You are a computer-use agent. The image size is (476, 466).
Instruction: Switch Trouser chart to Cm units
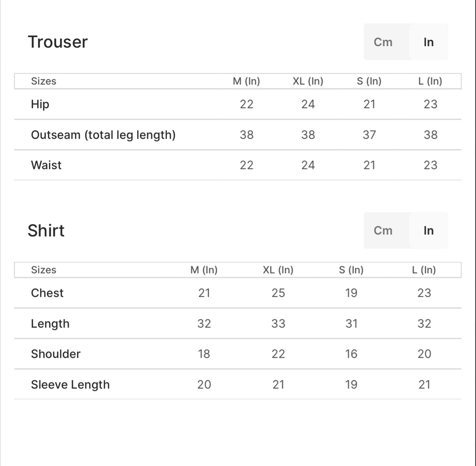coord(383,42)
